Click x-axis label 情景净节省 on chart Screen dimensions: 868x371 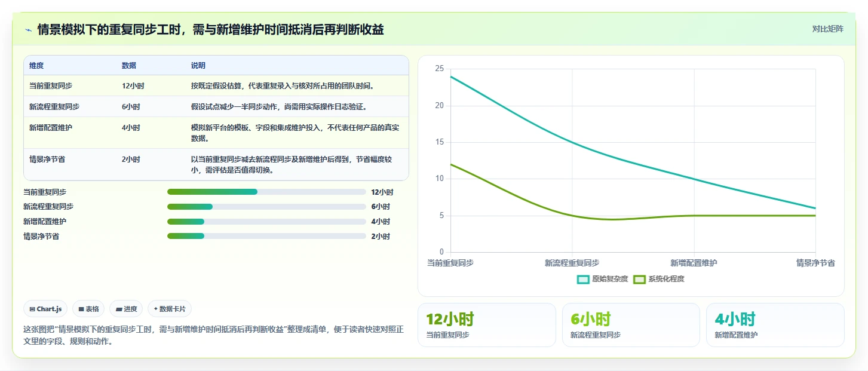(816, 263)
